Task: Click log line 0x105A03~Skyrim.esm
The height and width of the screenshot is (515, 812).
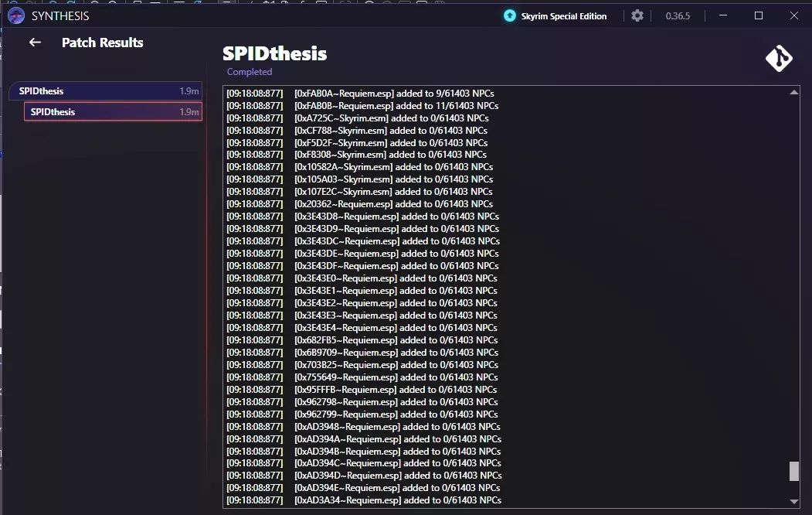Action: point(360,179)
